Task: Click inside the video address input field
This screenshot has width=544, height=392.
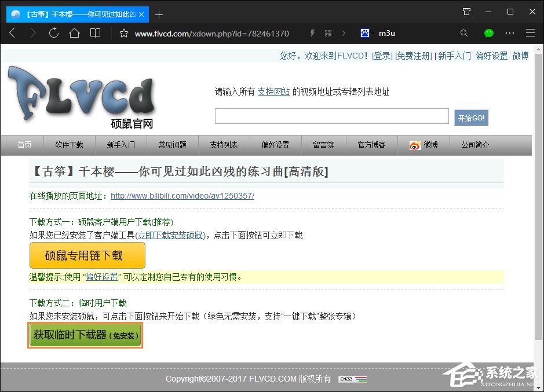Action: (331, 116)
